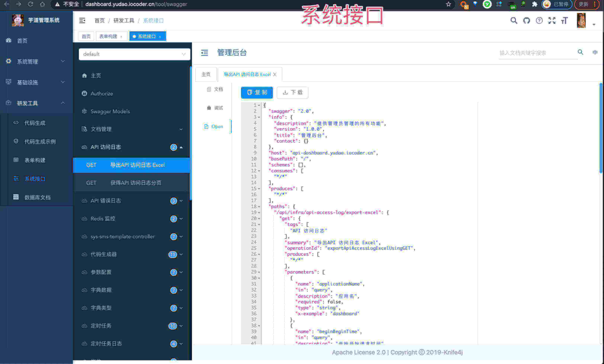Click the Open link in document panel

pyautogui.click(x=216, y=126)
